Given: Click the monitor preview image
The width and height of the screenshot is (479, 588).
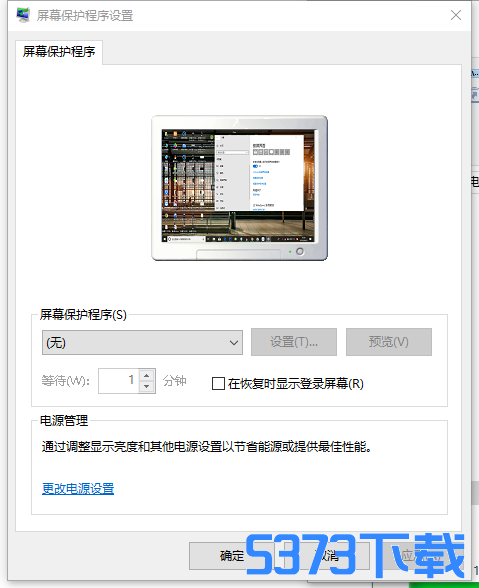Looking at the screenshot, I should (x=239, y=188).
